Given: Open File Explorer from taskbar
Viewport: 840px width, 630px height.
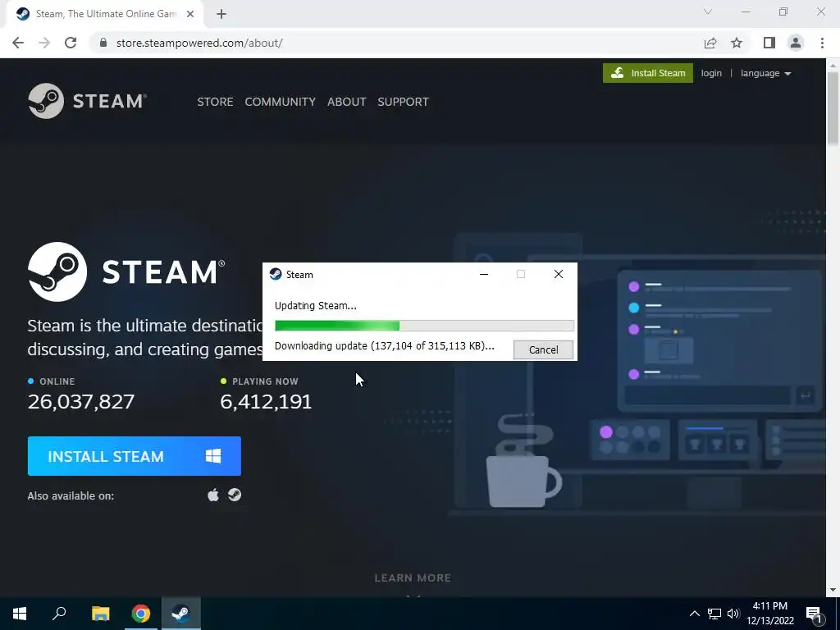Looking at the screenshot, I should click(100, 614).
